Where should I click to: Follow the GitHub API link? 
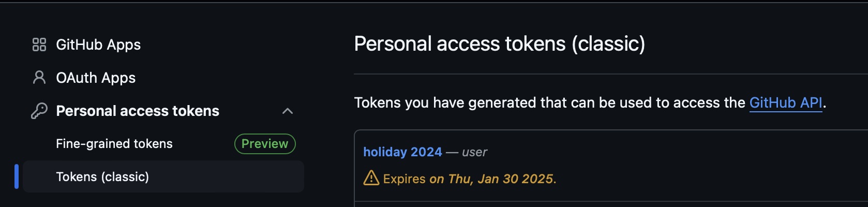point(785,102)
